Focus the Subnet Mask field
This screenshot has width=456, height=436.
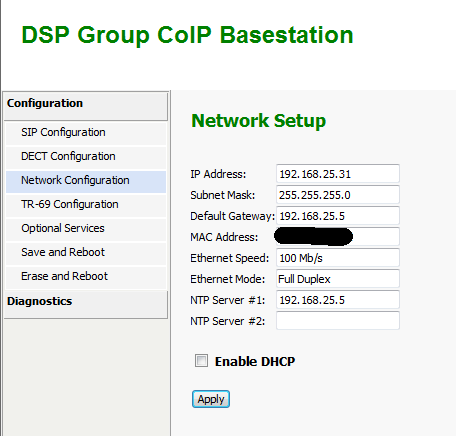pyautogui.click(x=338, y=195)
